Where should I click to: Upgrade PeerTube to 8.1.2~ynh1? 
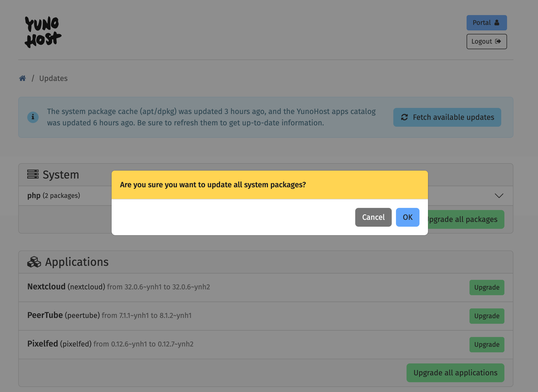(487, 316)
